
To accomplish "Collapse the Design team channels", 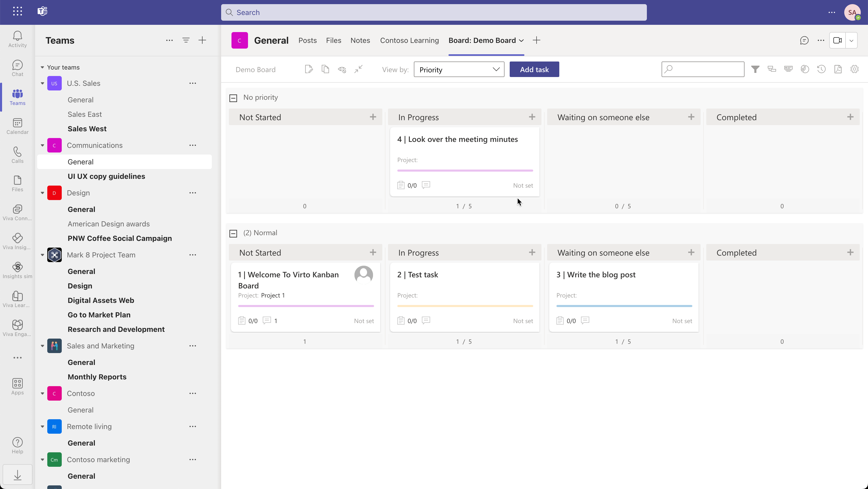I will coord(42,193).
